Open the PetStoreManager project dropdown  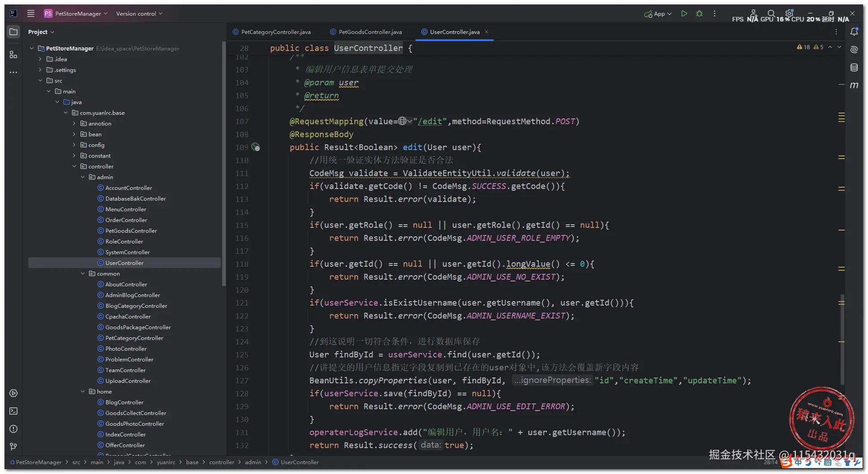pyautogui.click(x=76, y=13)
